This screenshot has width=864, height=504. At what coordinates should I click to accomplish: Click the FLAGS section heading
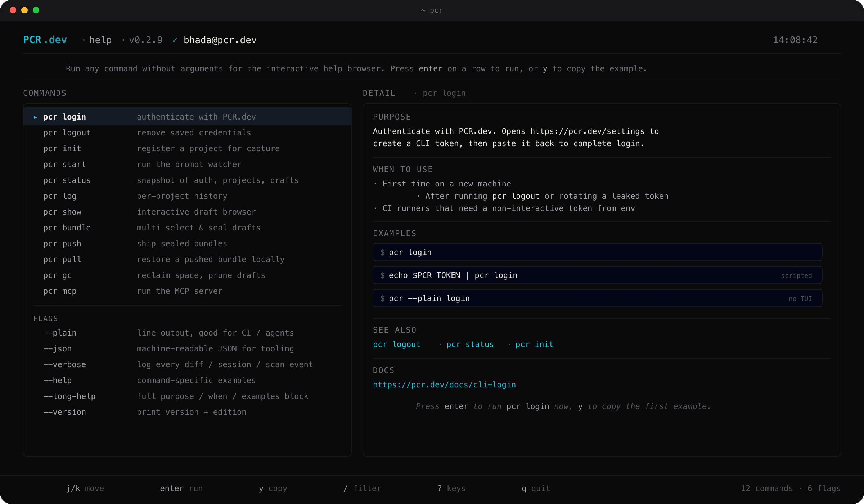coord(45,319)
